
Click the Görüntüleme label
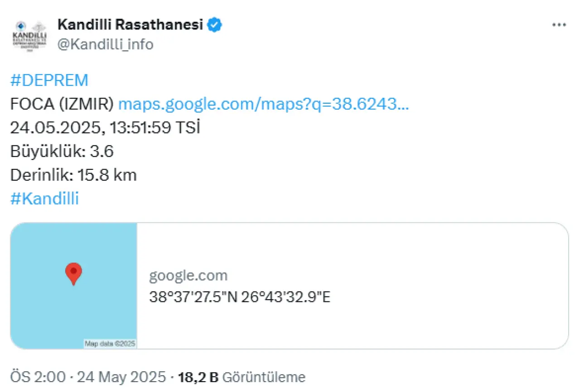tap(265, 377)
